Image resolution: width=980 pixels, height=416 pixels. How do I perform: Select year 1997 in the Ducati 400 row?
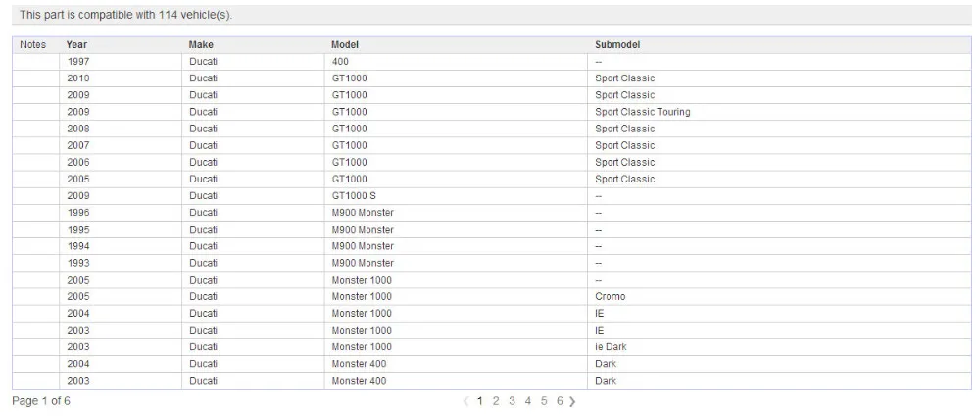78,62
